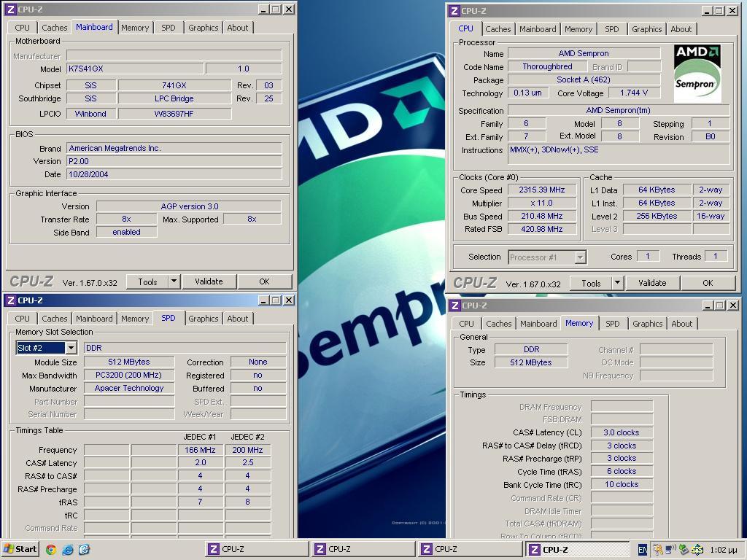Click Validate in the Mainboard window
This screenshot has width=747, height=560.
click(x=209, y=281)
